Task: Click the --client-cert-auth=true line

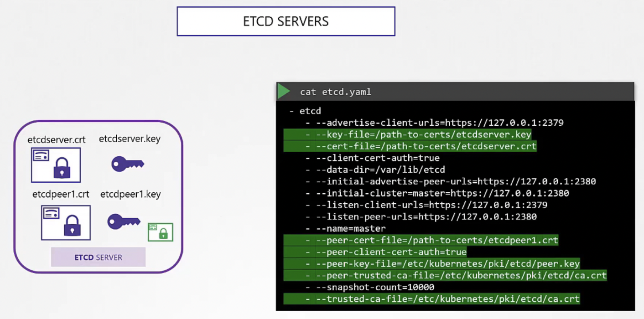Action: coord(373,158)
